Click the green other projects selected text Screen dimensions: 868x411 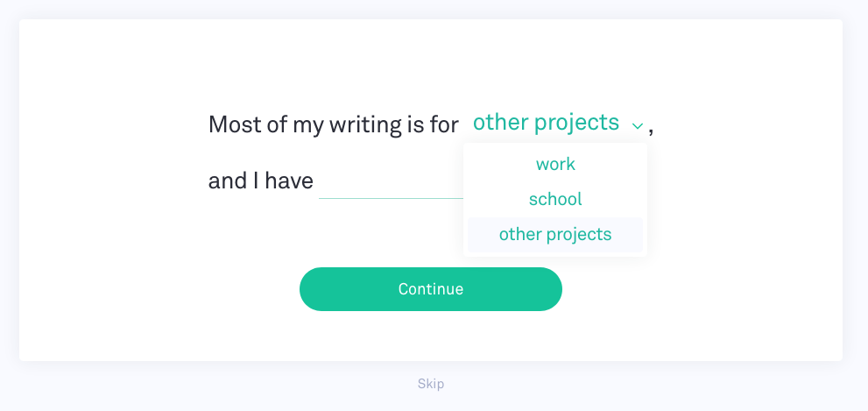546,123
